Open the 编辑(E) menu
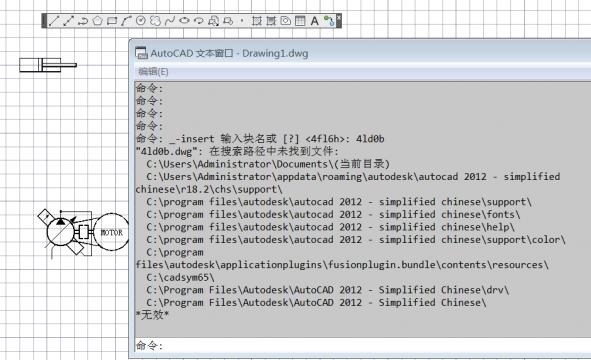The height and width of the screenshot is (360, 591). coord(153,72)
